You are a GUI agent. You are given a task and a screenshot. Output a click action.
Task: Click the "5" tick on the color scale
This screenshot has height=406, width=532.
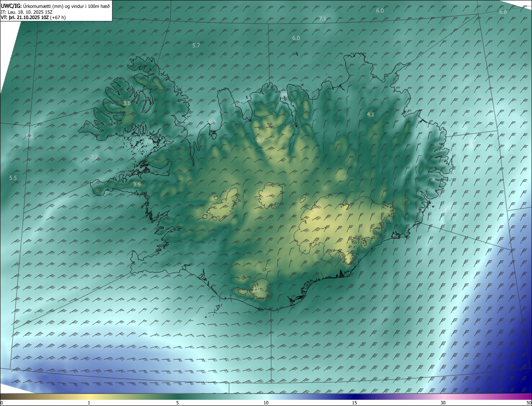coord(177,403)
